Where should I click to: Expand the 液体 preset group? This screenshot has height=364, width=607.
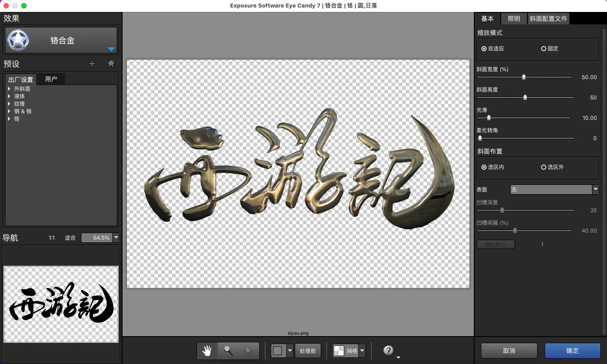(9, 96)
